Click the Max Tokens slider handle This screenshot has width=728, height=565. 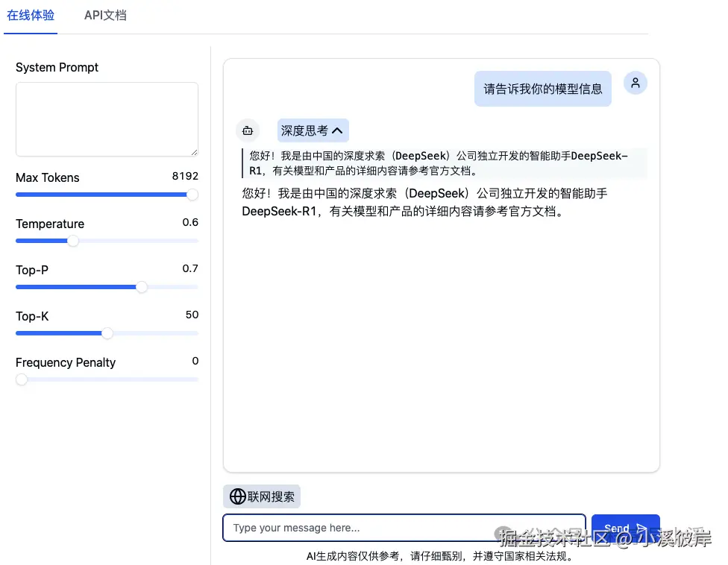coord(192,195)
